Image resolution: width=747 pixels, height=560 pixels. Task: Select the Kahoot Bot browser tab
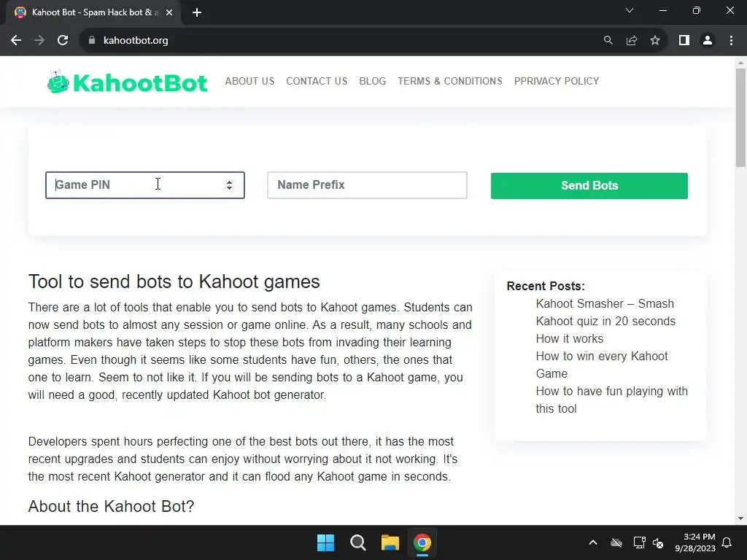click(x=93, y=12)
